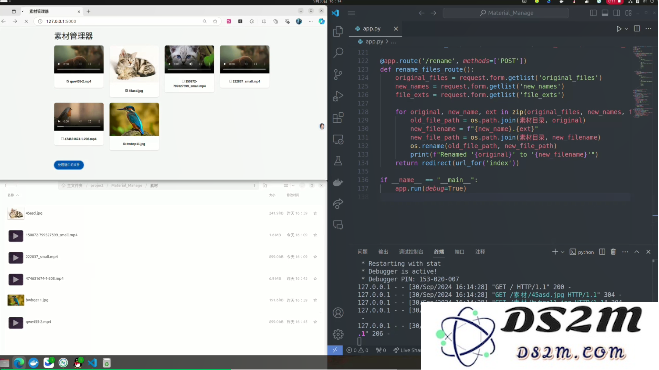Maximize the terminal panel with chevron
659x370 pixels.
pos(637,252)
